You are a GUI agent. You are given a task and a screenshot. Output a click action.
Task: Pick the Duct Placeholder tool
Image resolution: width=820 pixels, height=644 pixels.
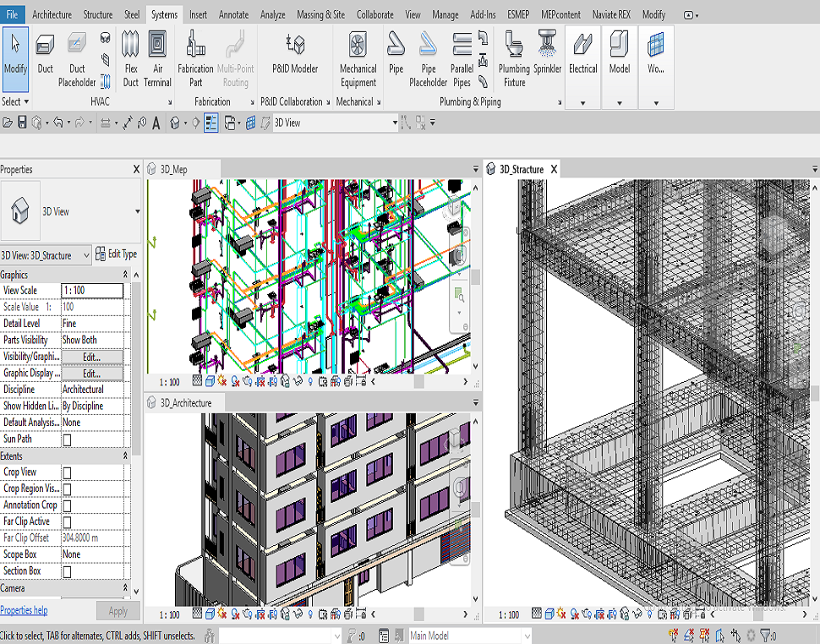[x=77, y=60]
